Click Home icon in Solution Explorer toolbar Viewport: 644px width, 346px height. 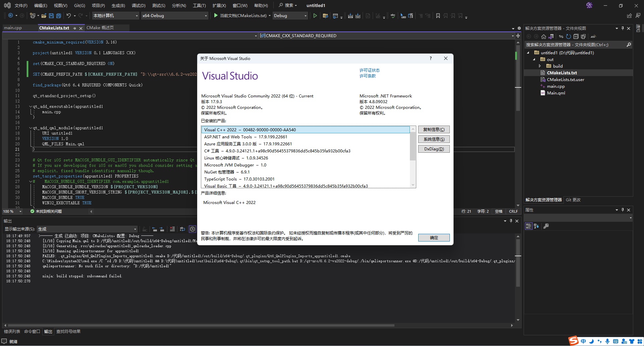(x=544, y=37)
